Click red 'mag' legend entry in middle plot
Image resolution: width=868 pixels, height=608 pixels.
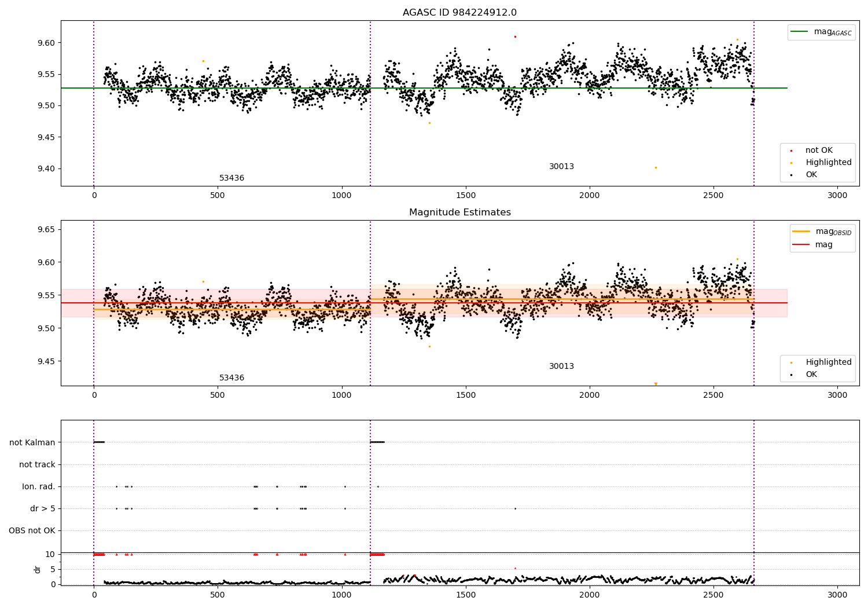813,245
